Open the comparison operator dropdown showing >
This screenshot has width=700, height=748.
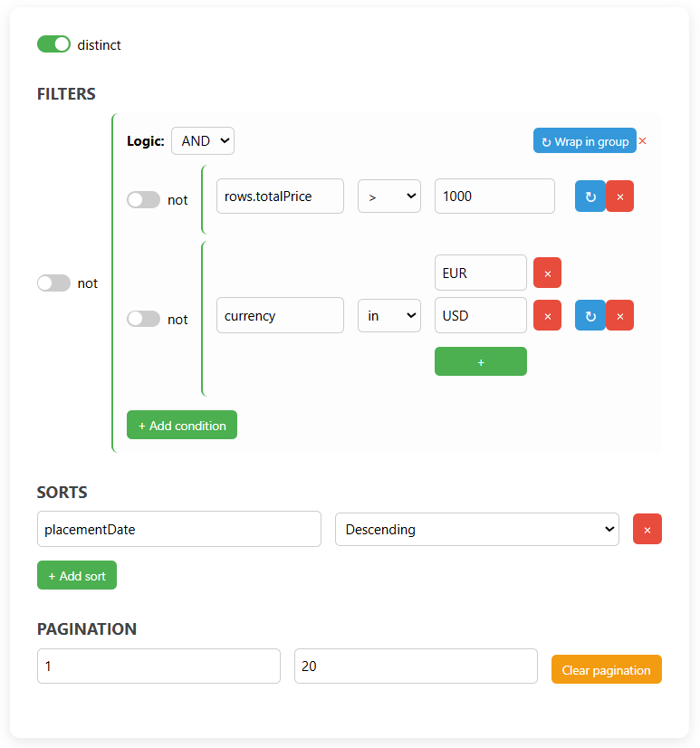(388, 196)
